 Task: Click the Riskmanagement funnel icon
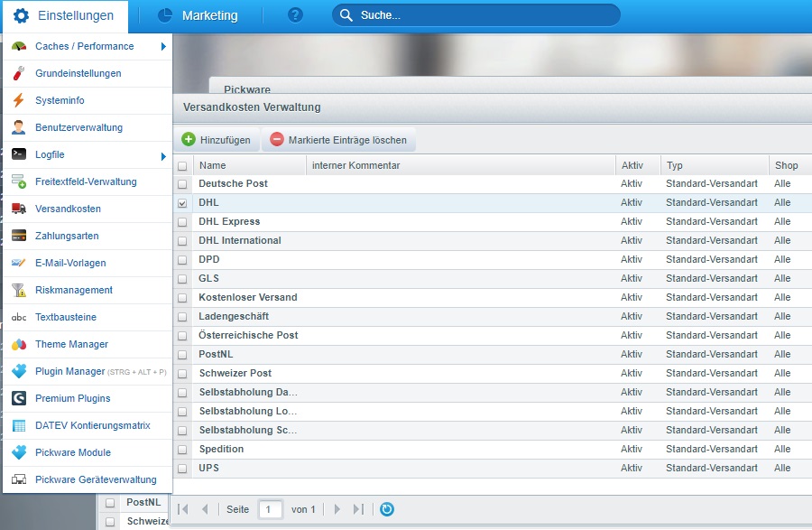(19, 290)
